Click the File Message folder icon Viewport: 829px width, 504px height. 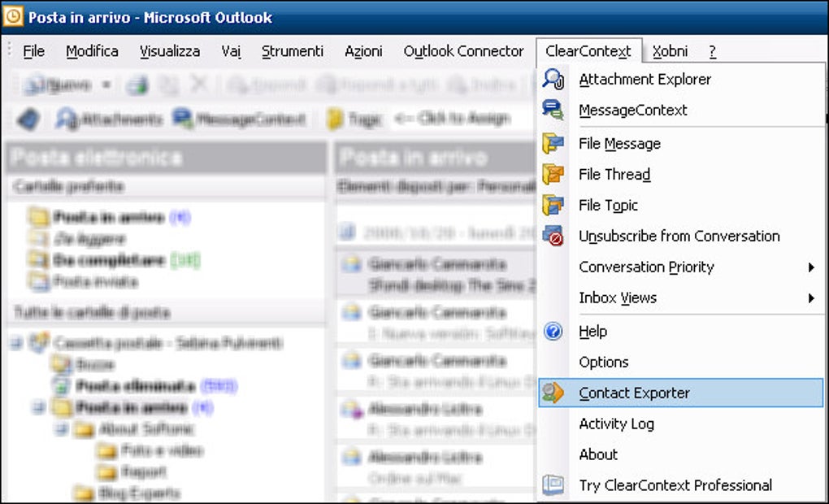554,143
